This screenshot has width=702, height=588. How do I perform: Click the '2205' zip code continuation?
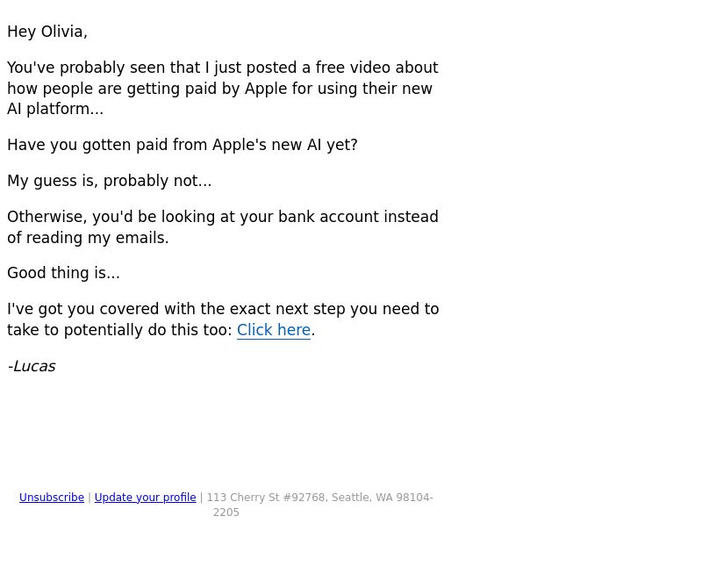point(226,513)
